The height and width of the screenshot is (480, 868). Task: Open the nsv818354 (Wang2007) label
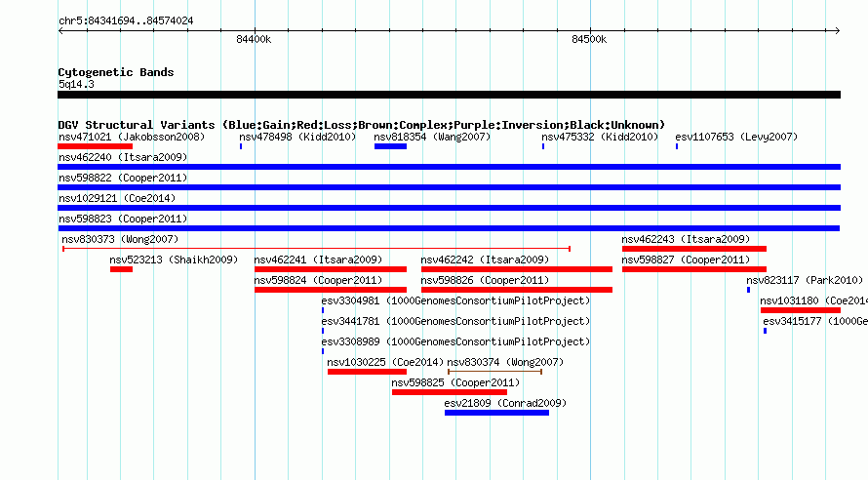[x=432, y=137]
